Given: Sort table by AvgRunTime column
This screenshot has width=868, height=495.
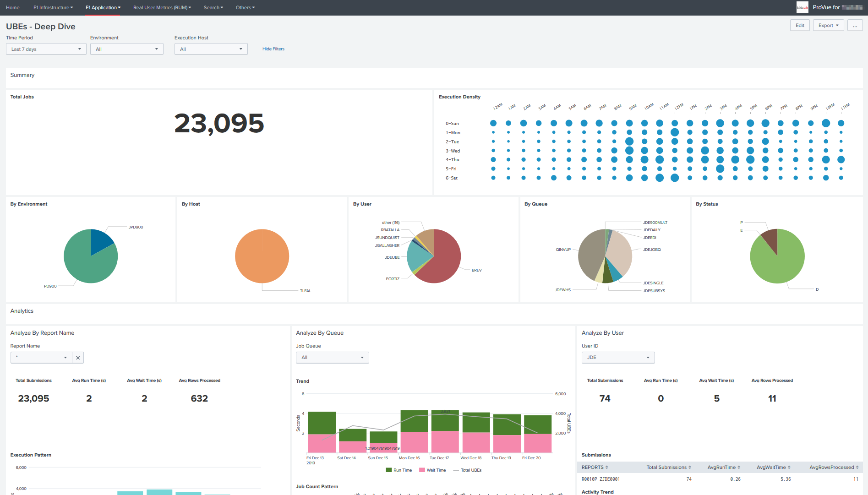Looking at the screenshot, I should point(723,467).
